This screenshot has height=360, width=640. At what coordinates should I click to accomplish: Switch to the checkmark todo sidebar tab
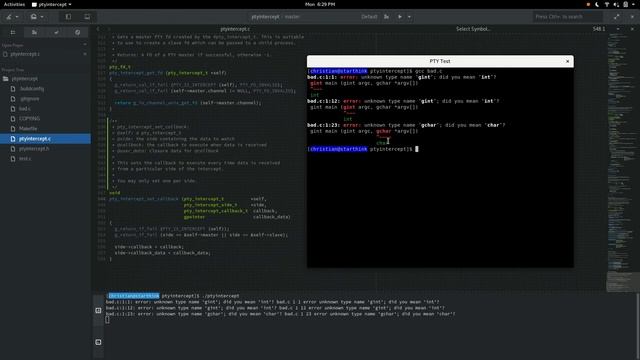pos(56,32)
